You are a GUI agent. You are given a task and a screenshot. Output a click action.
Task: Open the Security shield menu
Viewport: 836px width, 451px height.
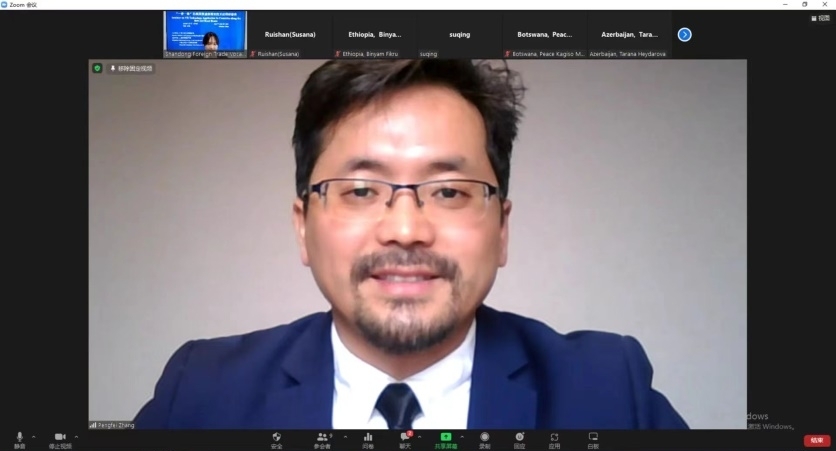(276, 438)
